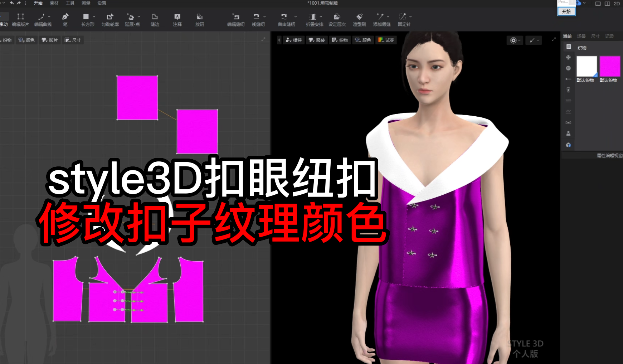Expand the 添加假缝 tool dropdown arrow
This screenshot has height=364, width=623.
[x=388, y=16]
